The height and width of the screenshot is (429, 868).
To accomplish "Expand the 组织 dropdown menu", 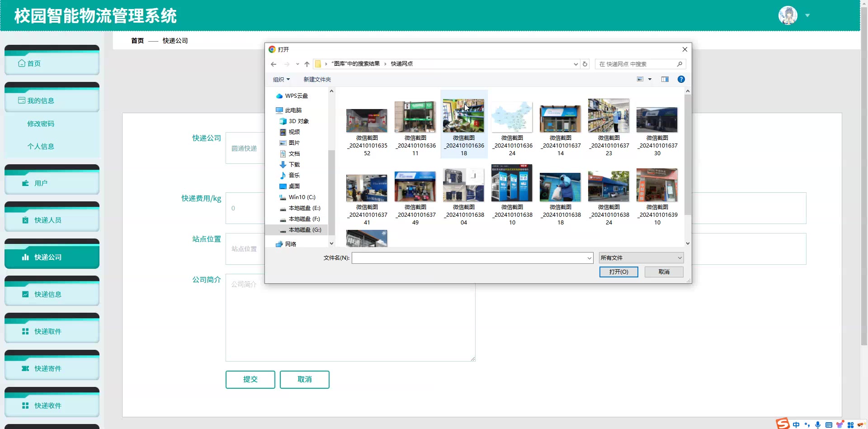I will tap(281, 80).
